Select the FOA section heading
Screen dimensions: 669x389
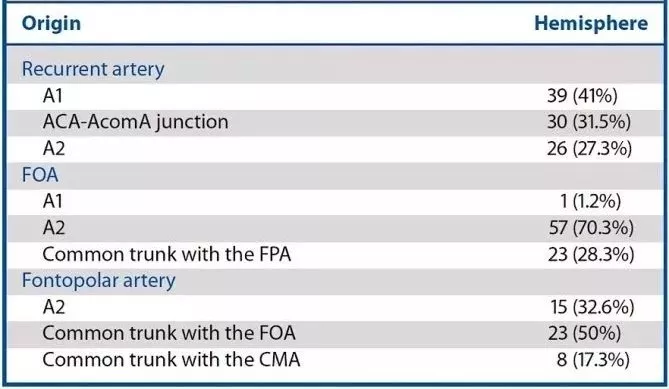40,175
